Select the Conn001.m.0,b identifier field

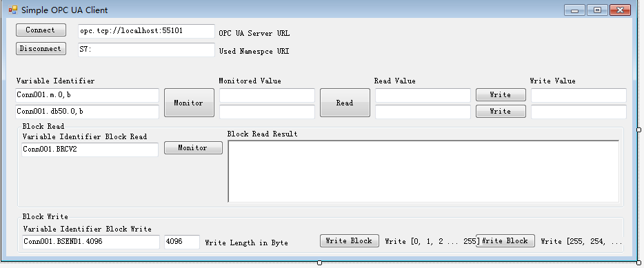pos(87,95)
